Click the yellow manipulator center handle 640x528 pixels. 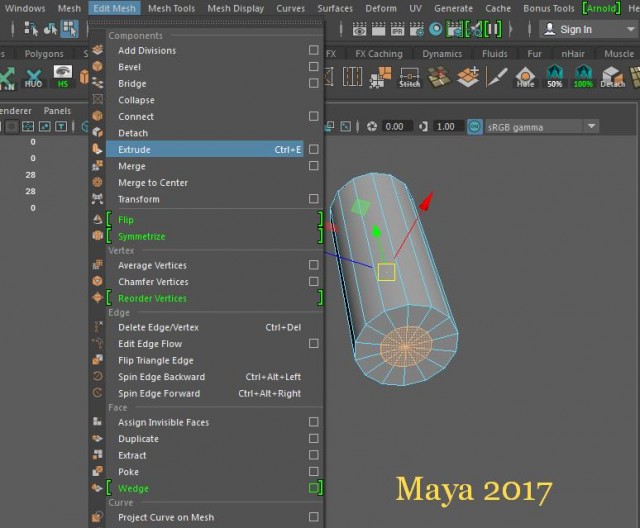[x=386, y=272]
